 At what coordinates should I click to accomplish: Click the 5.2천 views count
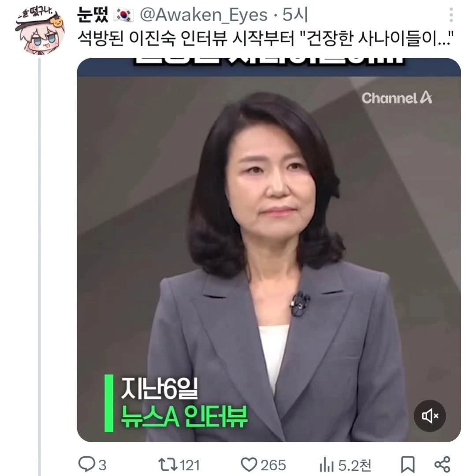click(354, 465)
